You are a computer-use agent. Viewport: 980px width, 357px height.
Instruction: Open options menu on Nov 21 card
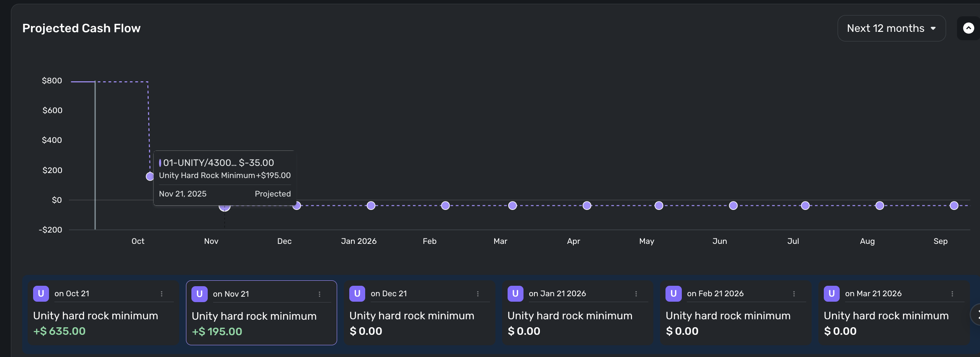320,294
